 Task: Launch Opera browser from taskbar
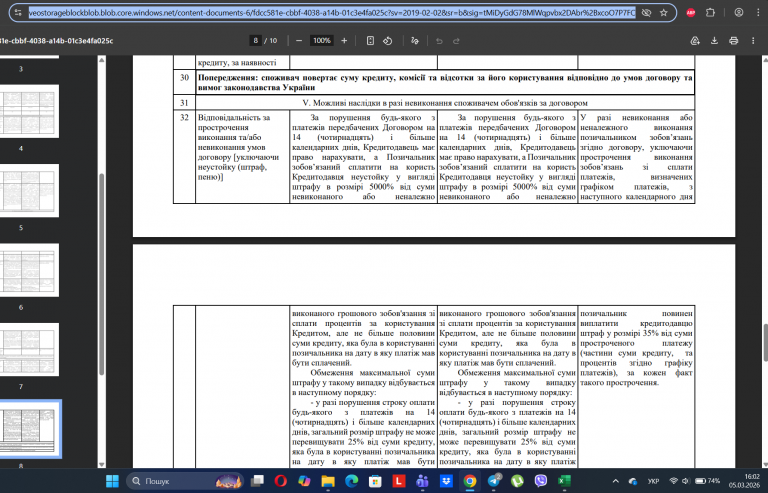pyautogui.click(x=281, y=481)
